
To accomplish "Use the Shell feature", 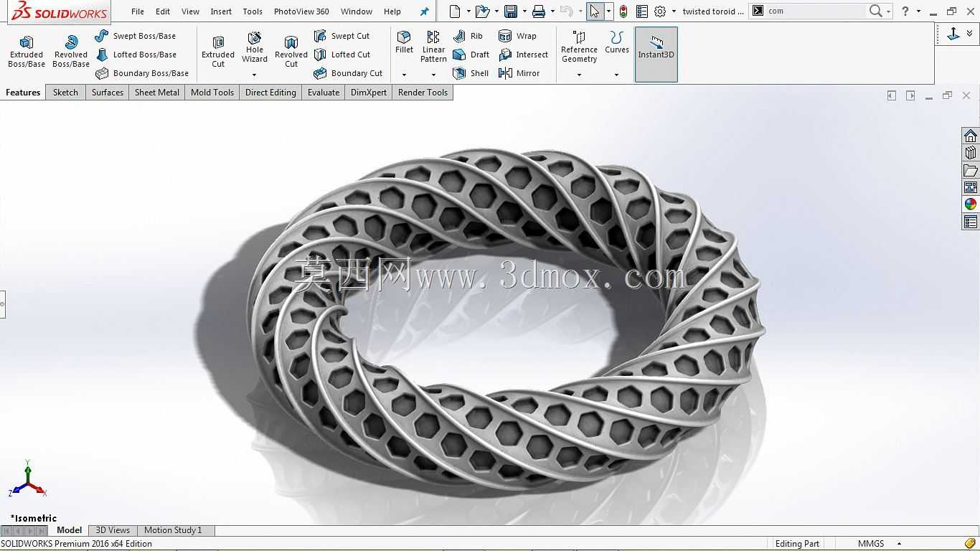I will (471, 73).
